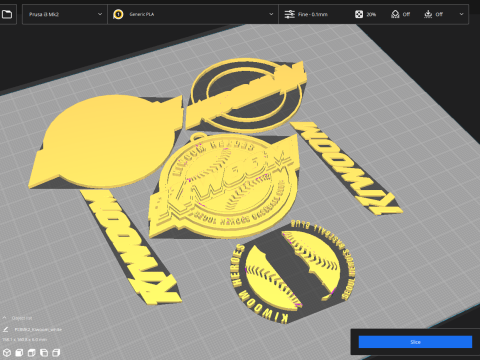
Task: Click the Generic PLA material label
Action: 142,14
